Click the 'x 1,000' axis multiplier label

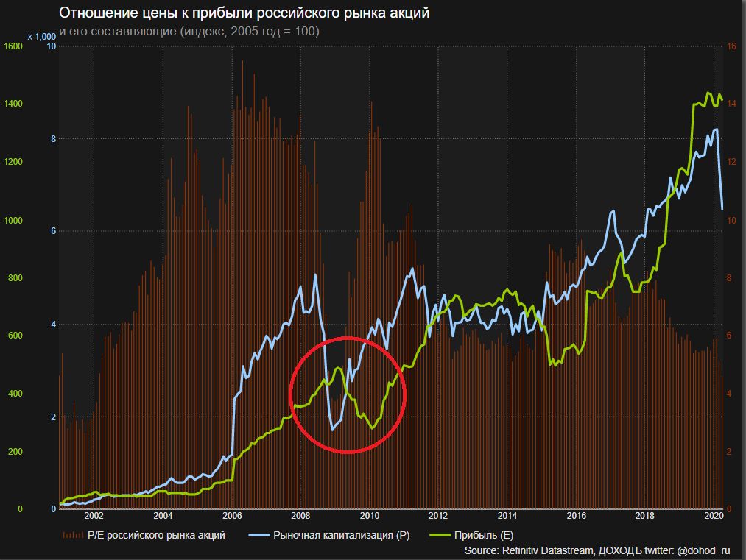pos(42,37)
